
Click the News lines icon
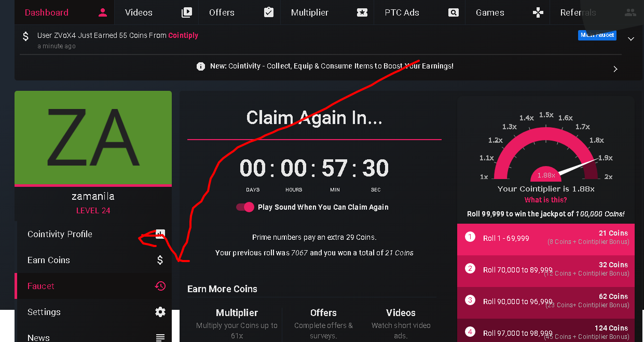(x=160, y=338)
